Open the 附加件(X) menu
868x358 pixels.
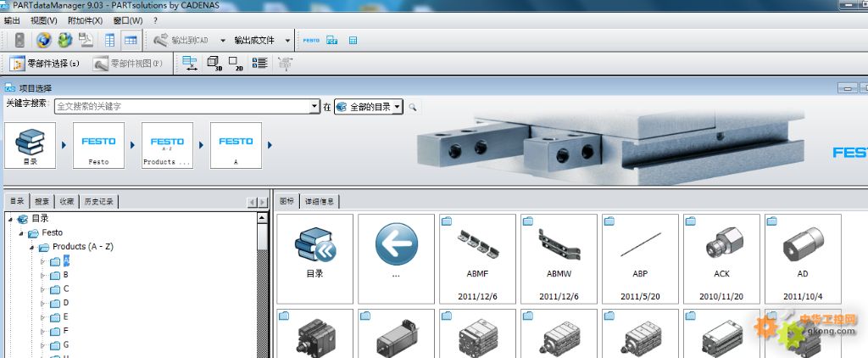pos(85,20)
